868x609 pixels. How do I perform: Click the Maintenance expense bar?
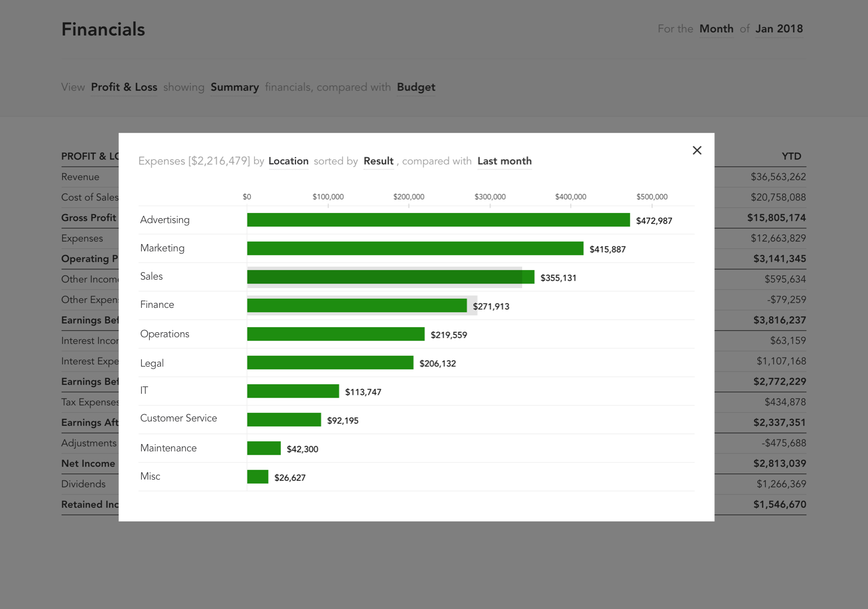click(x=264, y=448)
